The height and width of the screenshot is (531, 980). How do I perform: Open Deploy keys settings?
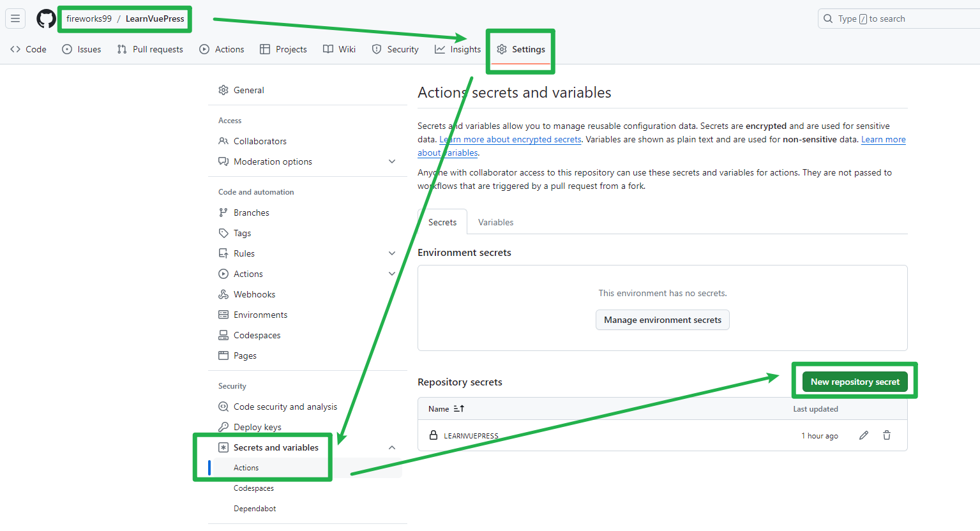click(257, 426)
